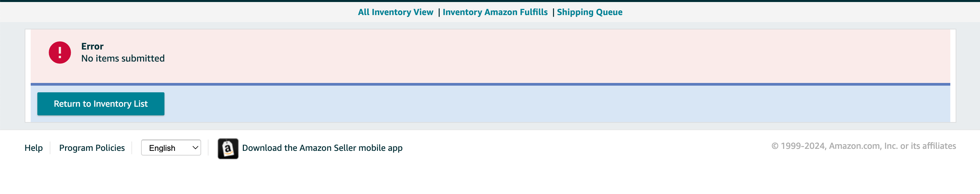Click the blue divider below error banner

pyautogui.click(x=490, y=84)
